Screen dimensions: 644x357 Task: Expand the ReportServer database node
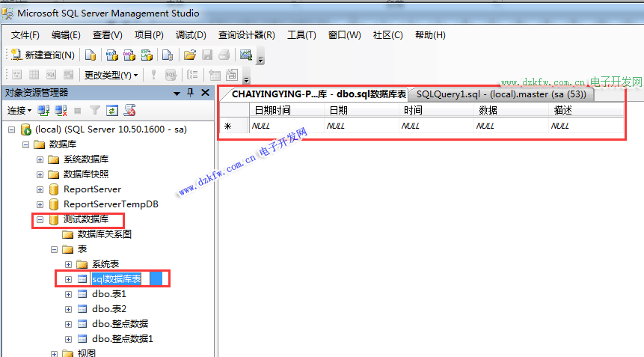tap(40, 189)
